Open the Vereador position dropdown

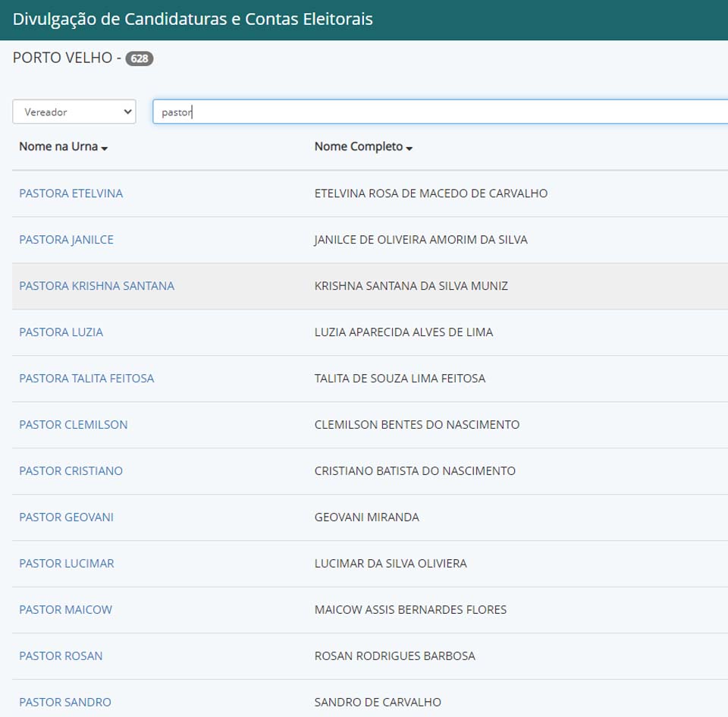[74, 112]
